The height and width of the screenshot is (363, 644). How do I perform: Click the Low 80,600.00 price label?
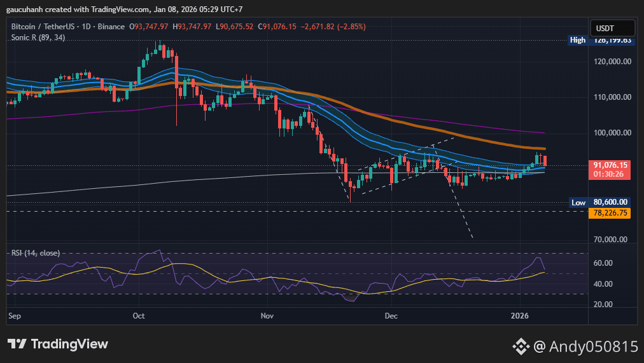pos(601,202)
